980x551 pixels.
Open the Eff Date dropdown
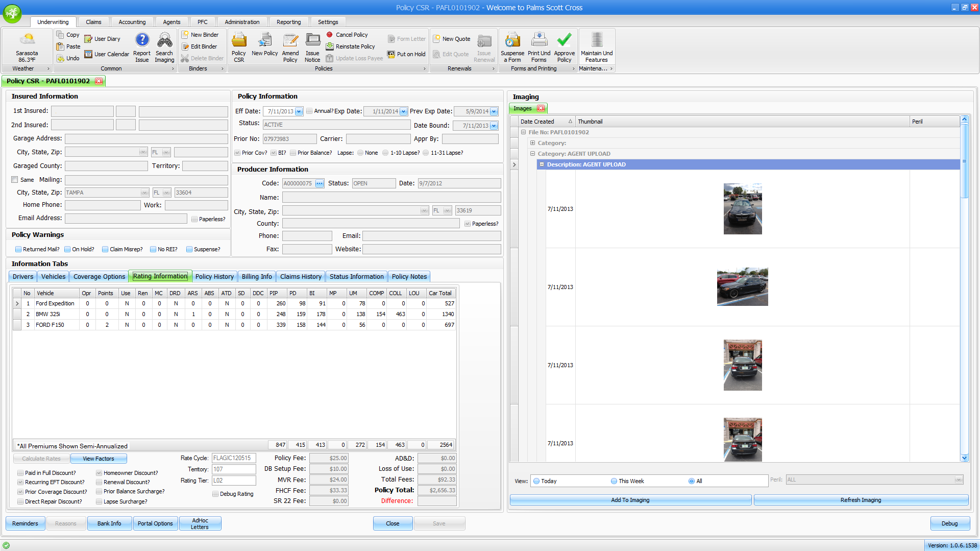coord(299,111)
